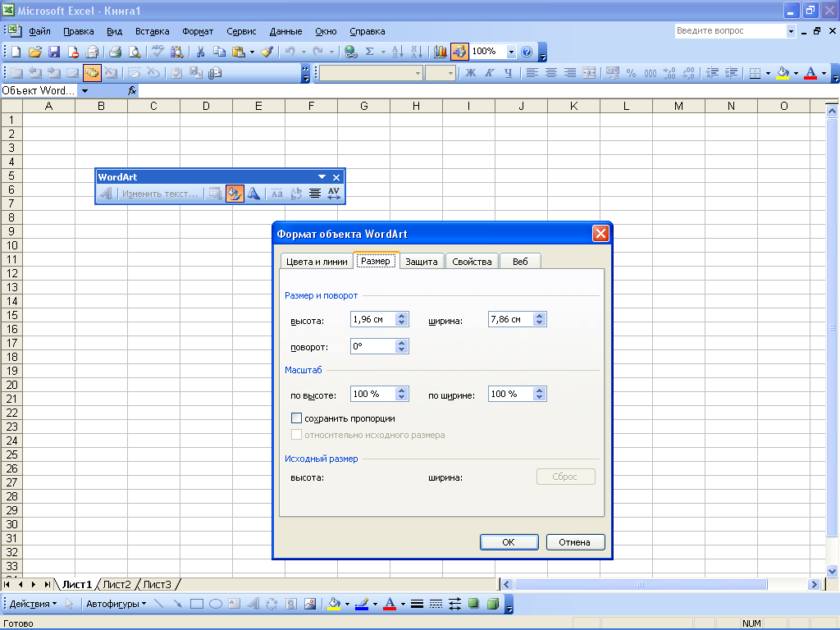Click the Open folder icon
Image resolution: width=840 pixels, height=630 pixels.
(x=34, y=52)
